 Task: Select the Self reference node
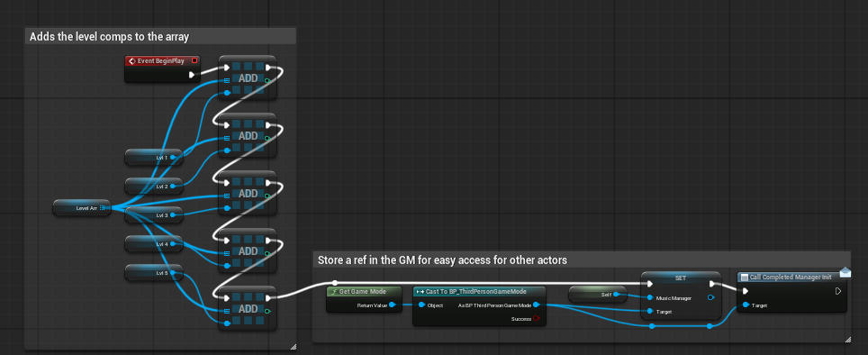click(x=598, y=294)
